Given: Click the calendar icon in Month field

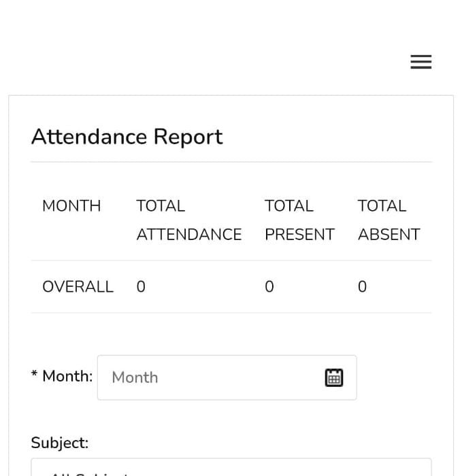Looking at the screenshot, I should coord(334,377).
